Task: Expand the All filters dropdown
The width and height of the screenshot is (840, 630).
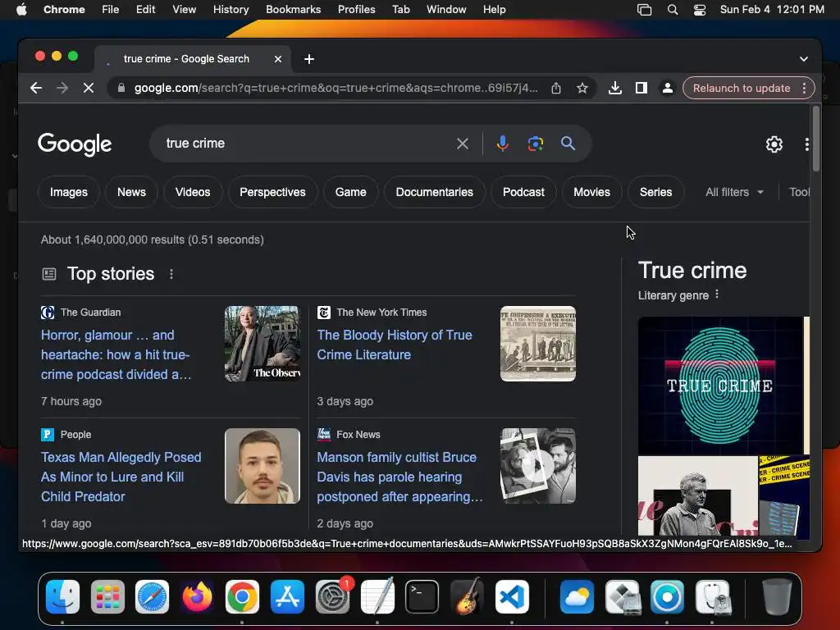Action: click(x=734, y=192)
